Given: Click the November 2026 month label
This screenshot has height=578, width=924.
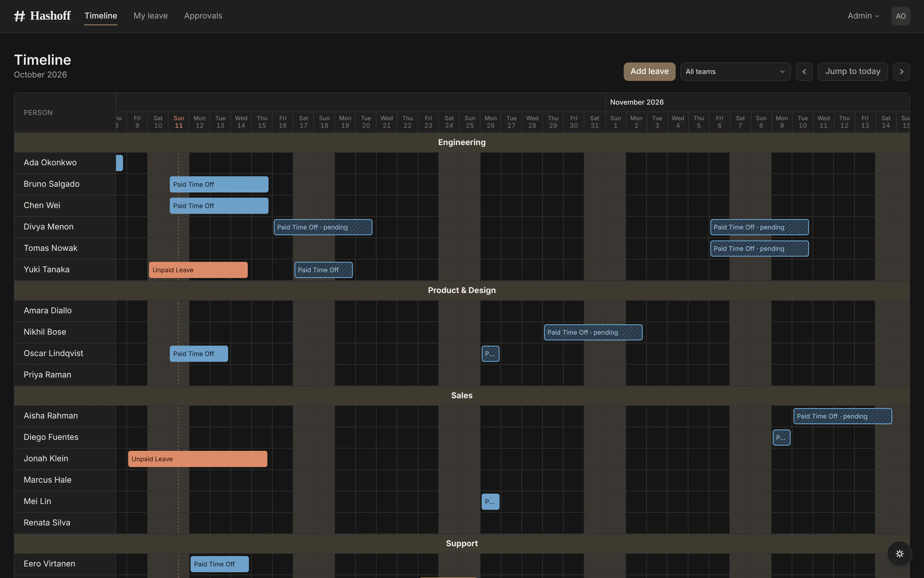Looking at the screenshot, I should [x=636, y=102].
